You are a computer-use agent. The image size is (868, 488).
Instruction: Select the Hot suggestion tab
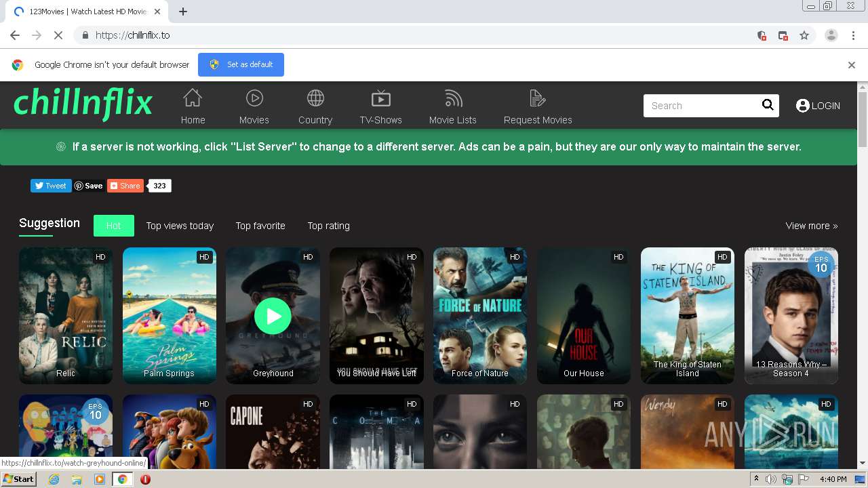(114, 226)
